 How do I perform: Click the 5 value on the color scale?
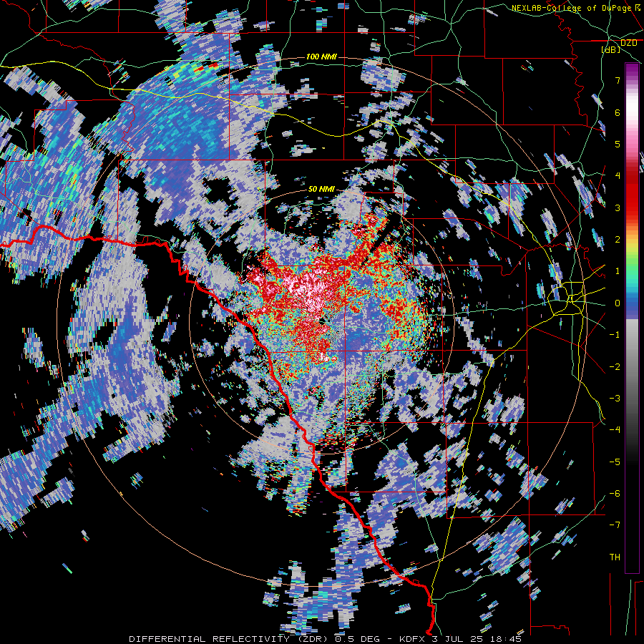click(x=618, y=144)
